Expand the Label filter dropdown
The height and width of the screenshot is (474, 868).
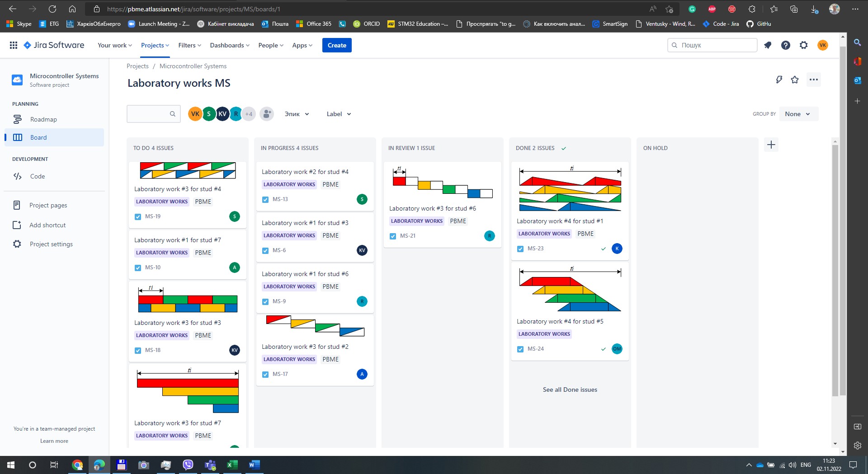(x=339, y=114)
